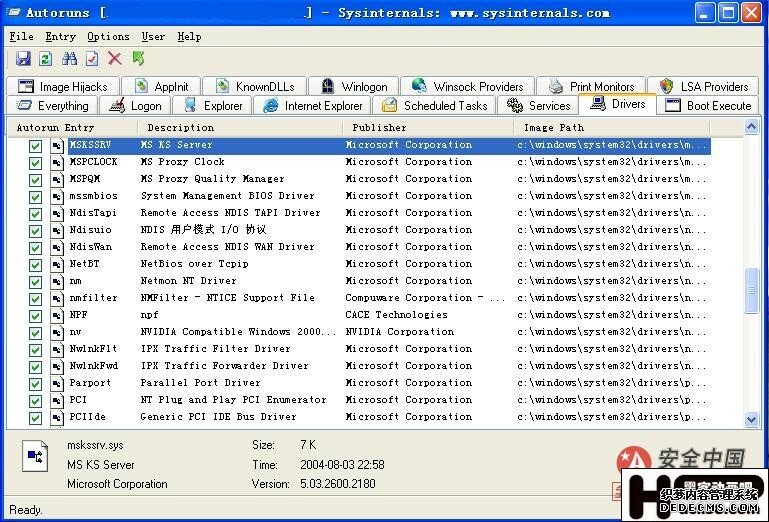Open the Help menu
This screenshot has height=522, width=769.
coord(189,36)
